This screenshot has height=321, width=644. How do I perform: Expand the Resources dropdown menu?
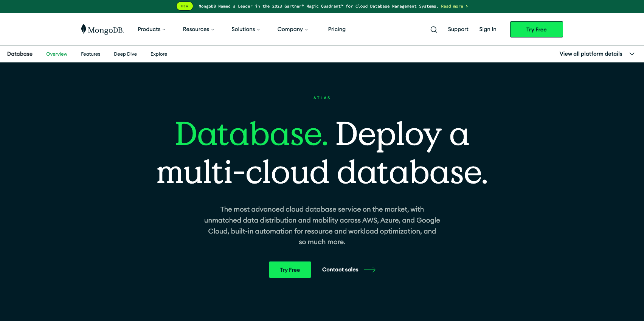(x=199, y=29)
